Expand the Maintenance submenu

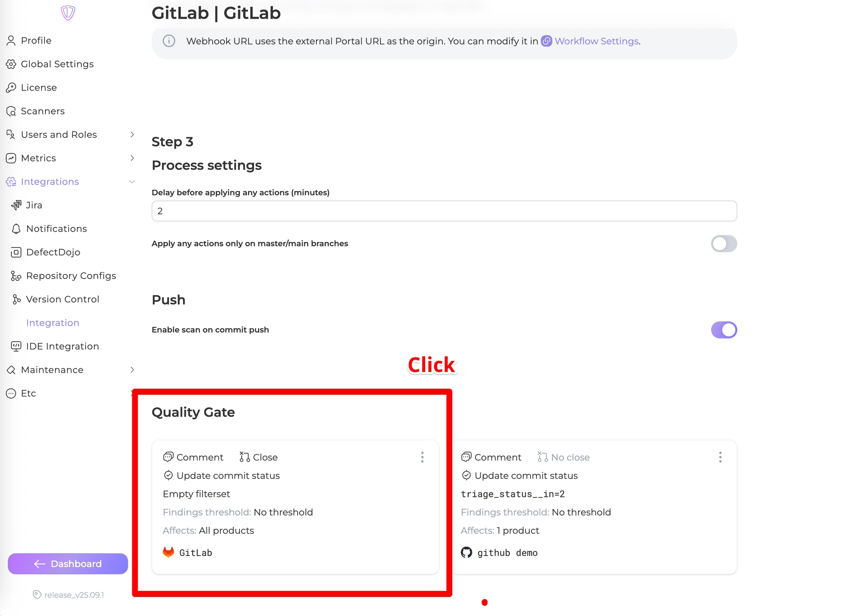point(132,370)
